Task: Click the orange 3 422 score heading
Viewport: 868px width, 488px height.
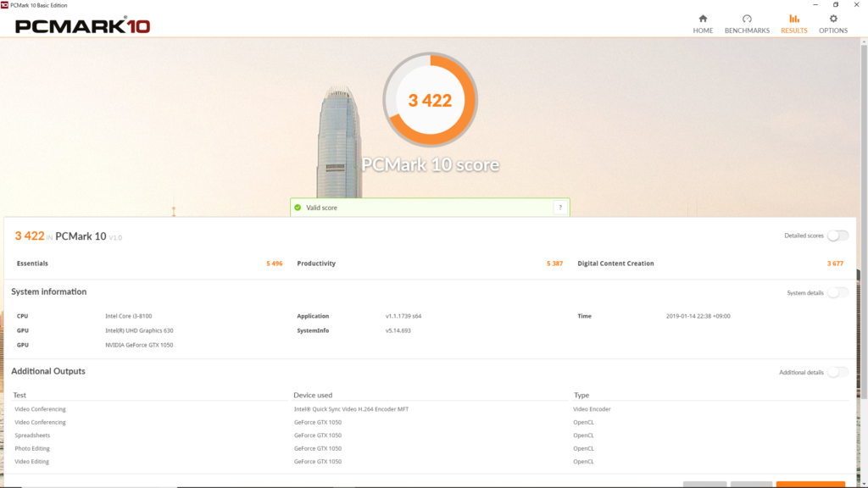Action: pos(30,236)
